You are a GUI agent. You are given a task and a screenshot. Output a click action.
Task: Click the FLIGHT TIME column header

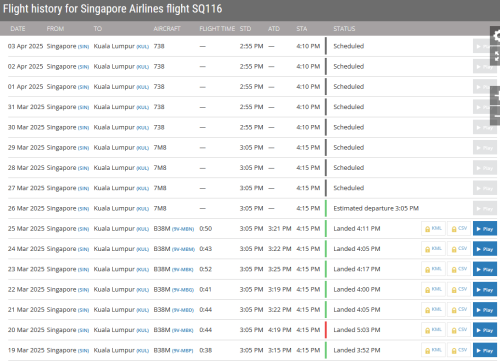pos(217,29)
